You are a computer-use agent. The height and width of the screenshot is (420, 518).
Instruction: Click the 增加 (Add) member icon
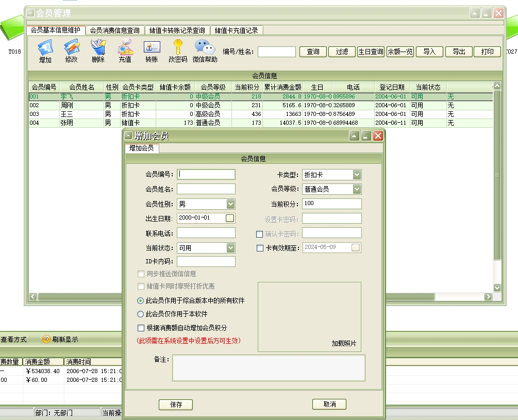tap(45, 48)
